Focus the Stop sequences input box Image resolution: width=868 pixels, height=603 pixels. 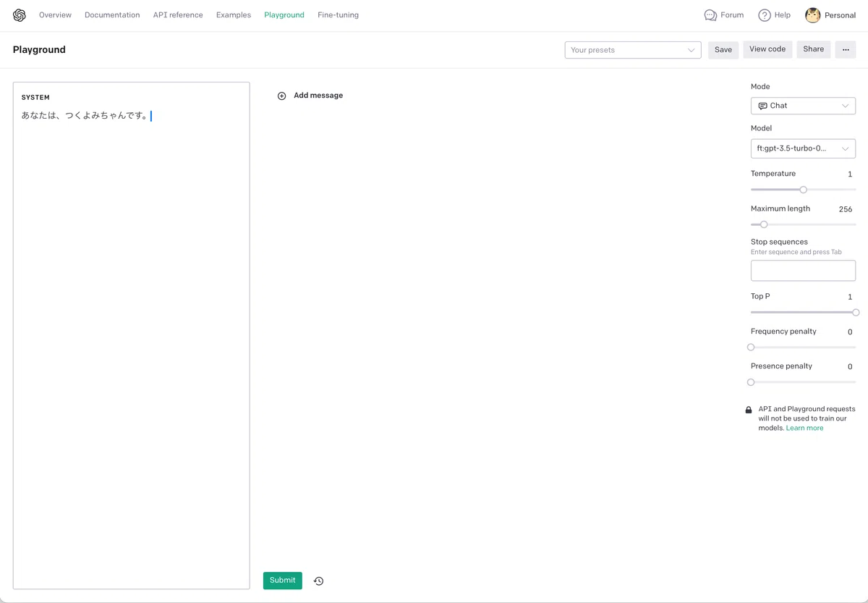[803, 271]
